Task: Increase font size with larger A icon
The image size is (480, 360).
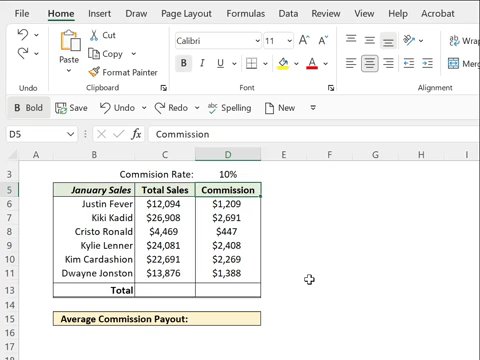Action: coord(304,40)
